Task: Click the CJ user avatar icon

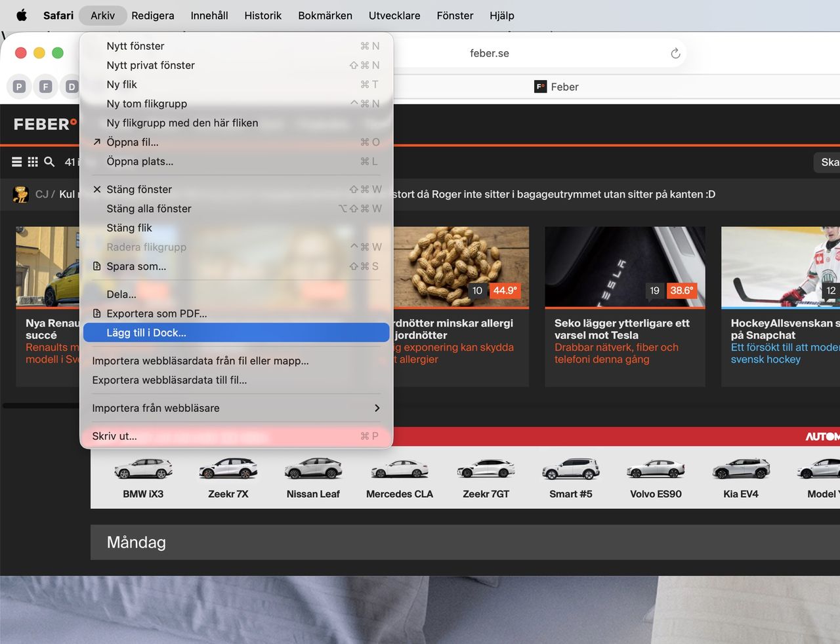Action: coord(21,194)
